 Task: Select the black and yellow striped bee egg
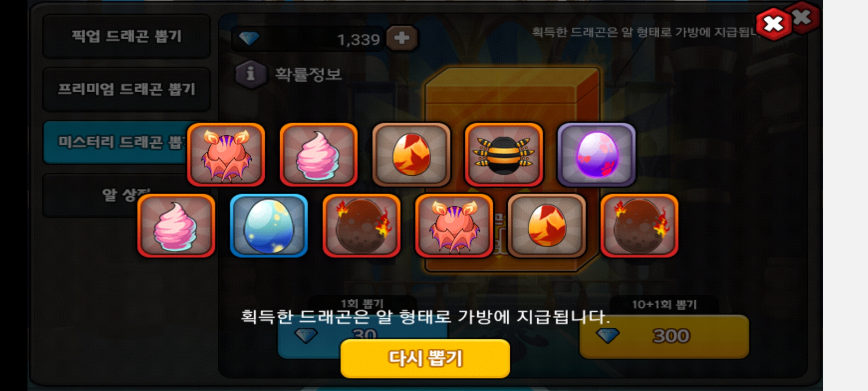pos(504,155)
